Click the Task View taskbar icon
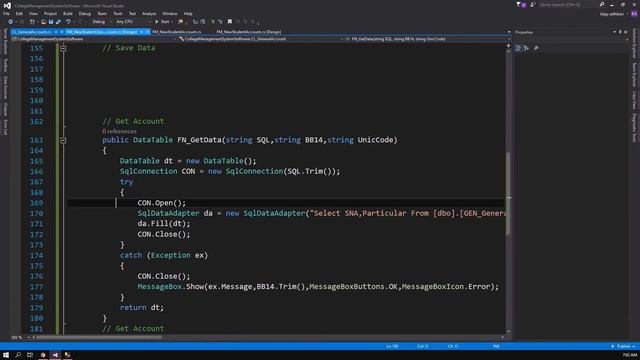640x360 pixels. point(30,355)
